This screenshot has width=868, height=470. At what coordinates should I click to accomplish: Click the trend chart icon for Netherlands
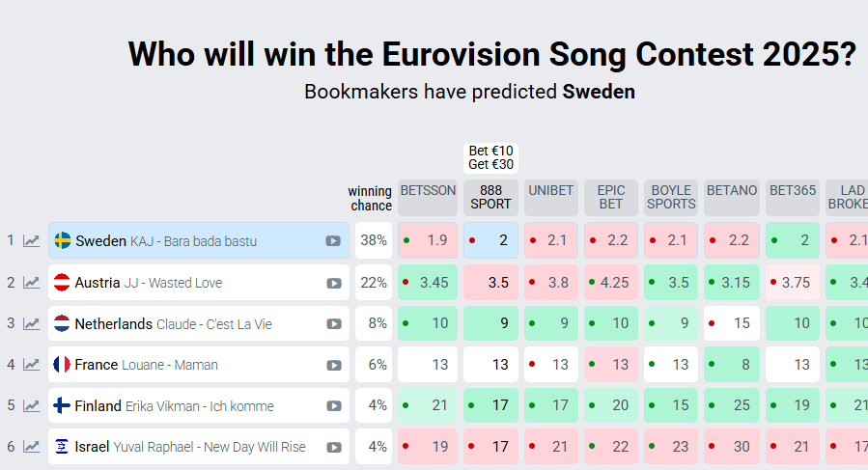pos(32,324)
